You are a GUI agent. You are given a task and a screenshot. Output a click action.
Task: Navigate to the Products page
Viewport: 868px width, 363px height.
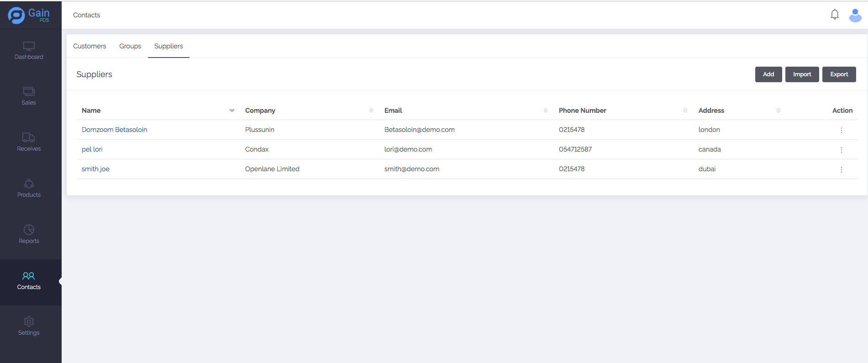29,189
